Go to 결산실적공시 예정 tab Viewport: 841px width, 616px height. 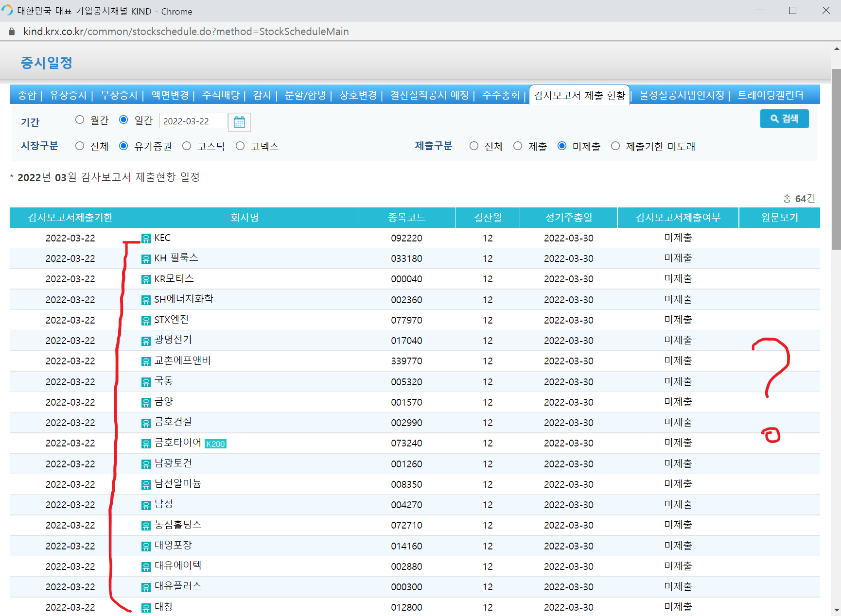[429, 95]
